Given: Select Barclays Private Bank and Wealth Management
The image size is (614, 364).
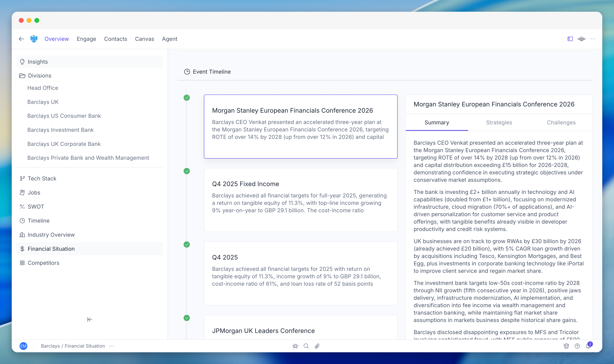Looking at the screenshot, I should coord(88,158).
